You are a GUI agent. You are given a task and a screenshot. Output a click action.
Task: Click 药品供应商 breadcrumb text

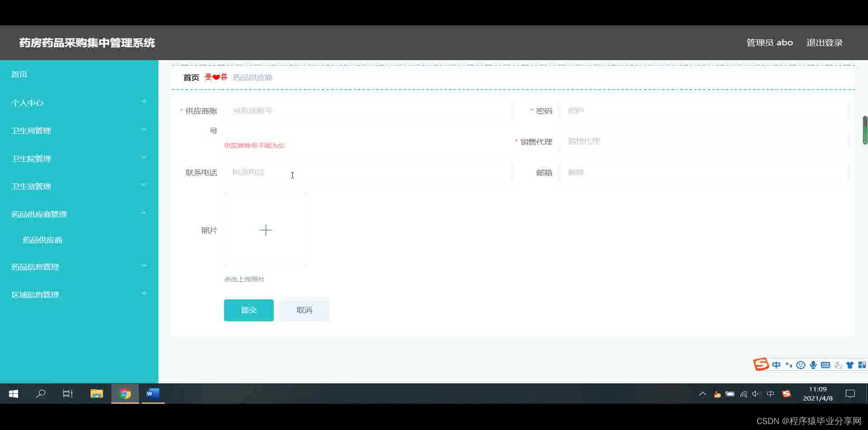click(x=253, y=77)
